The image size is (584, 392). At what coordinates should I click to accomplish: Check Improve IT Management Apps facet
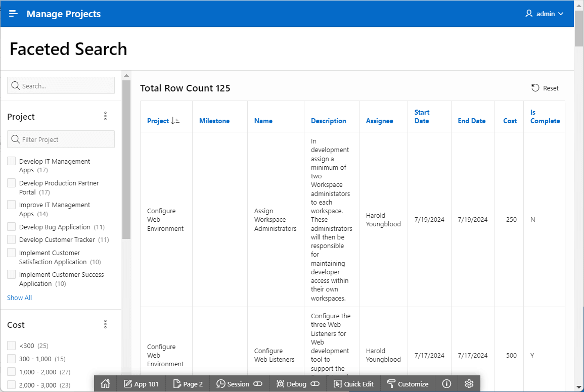pos(12,205)
